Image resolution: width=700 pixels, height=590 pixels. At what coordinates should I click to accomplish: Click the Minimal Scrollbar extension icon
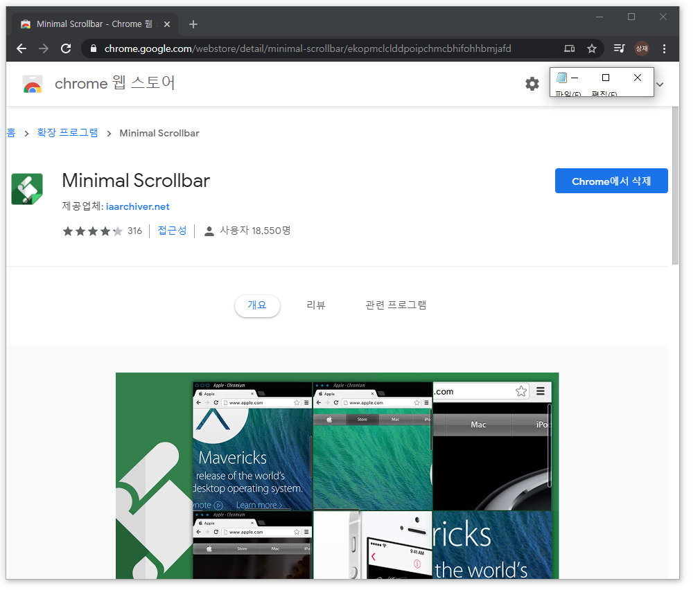[x=27, y=189]
